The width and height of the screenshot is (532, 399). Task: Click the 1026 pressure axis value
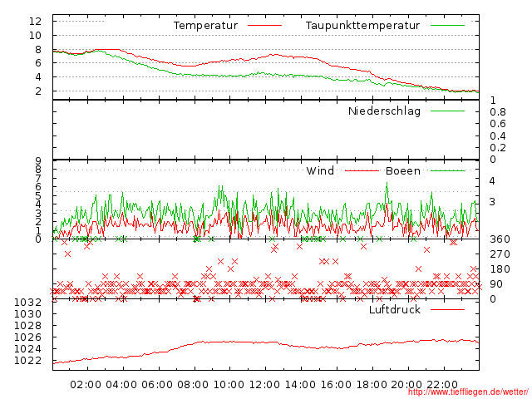coord(27,337)
